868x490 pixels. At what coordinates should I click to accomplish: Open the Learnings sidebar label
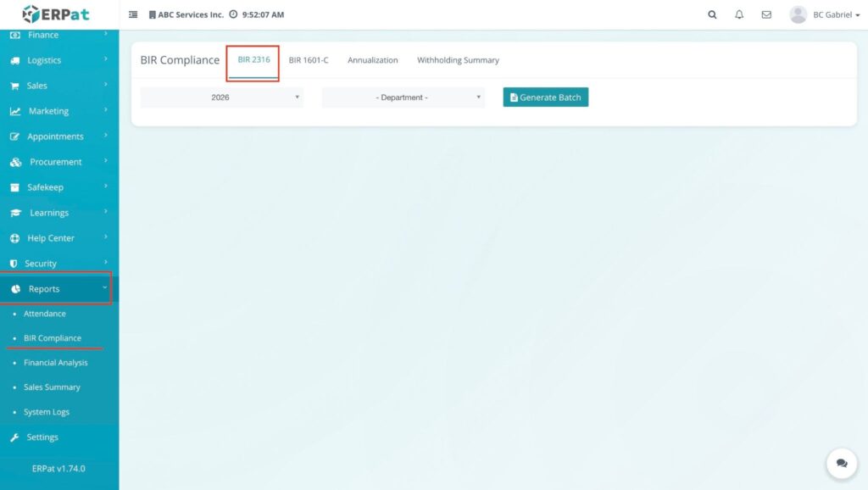(49, 213)
